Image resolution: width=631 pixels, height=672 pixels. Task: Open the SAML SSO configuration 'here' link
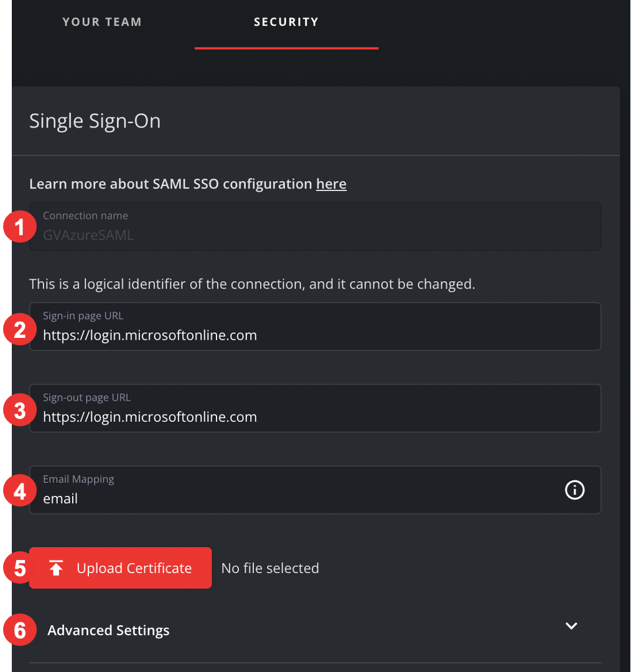(331, 184)
